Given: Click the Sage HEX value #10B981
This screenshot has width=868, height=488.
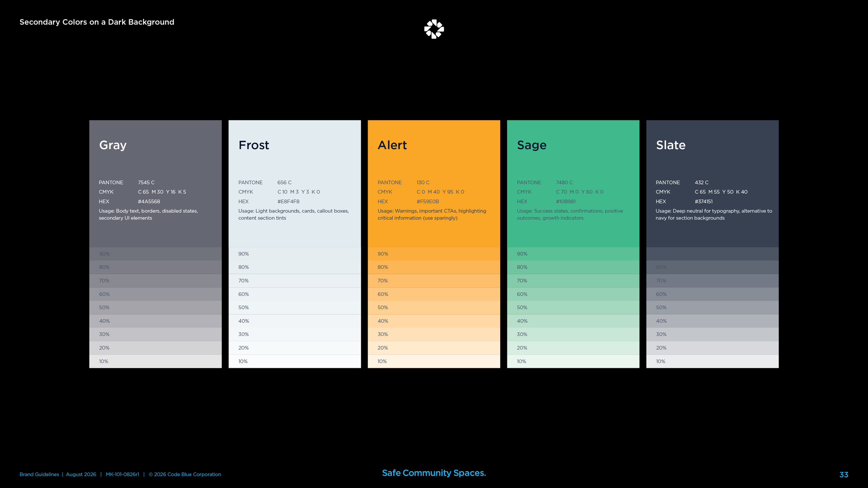Looking at the screenshot, I should 566,202.
